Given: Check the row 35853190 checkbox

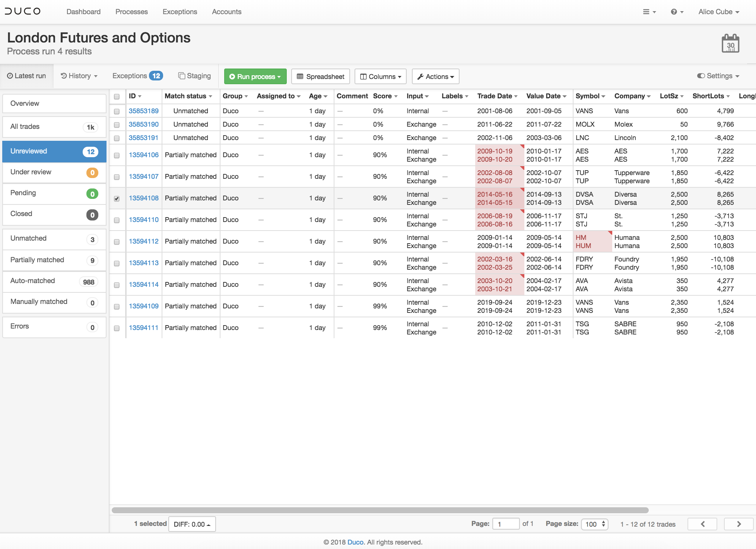Looking at the screenshot, I should (x=117, y=125).
